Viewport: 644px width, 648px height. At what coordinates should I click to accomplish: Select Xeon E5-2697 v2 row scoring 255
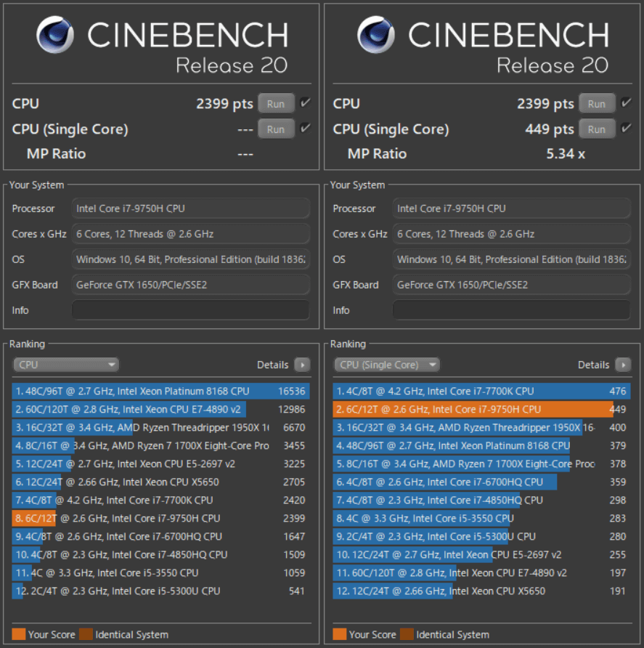481,555
